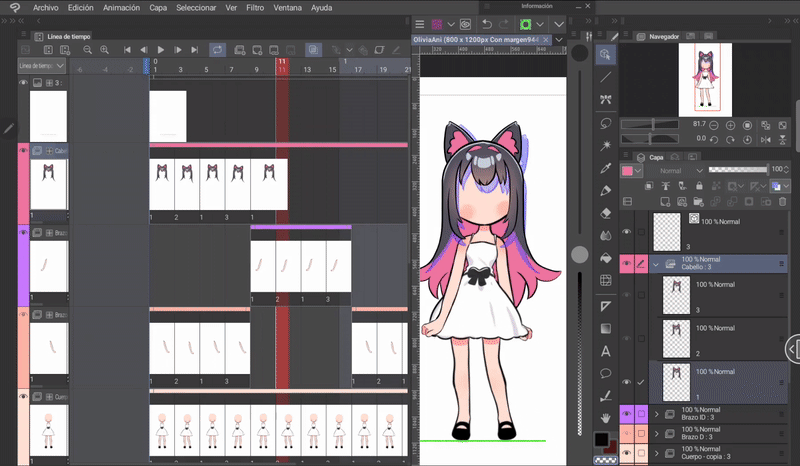Click Navigator zoom in button
Screen dimensions: 800x466
click(731, 125)
